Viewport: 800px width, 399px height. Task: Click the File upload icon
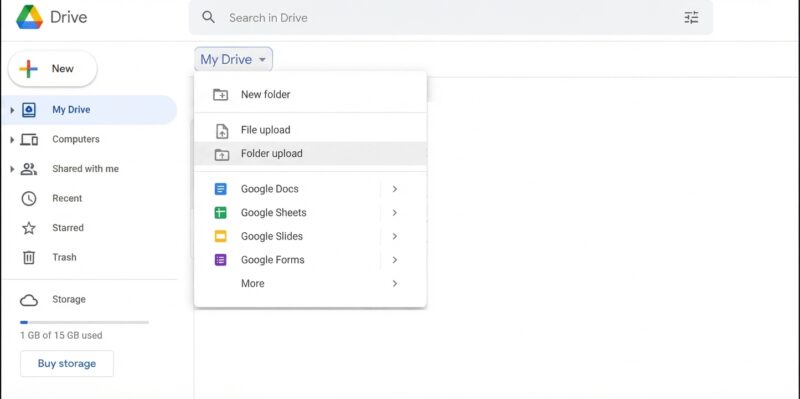pyautogui.click(x=222, y=131)
